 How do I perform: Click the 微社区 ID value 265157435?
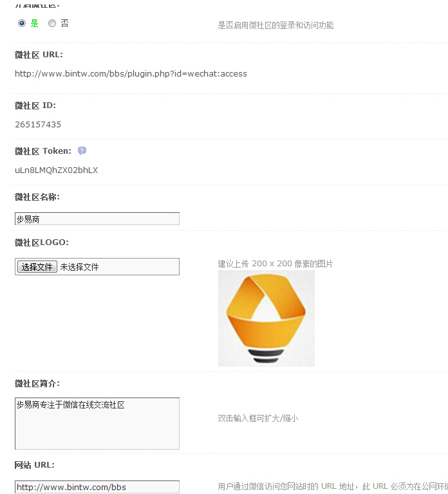pyautogui.click(x=38, y=124)
